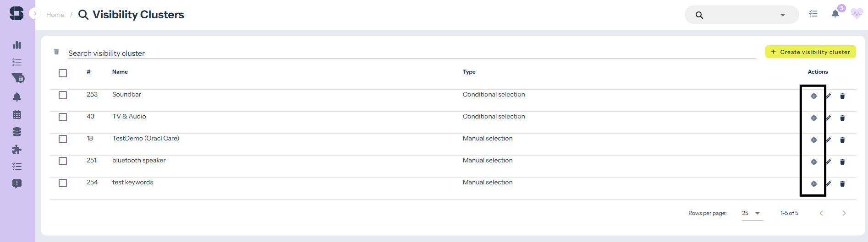Click the notifications bell in top bar

[x=835, y=14]
